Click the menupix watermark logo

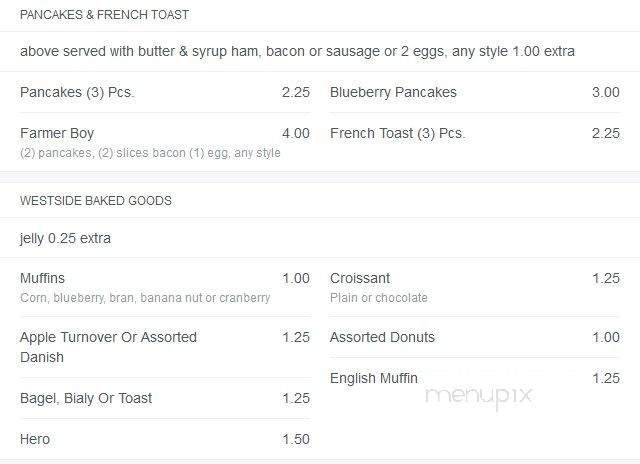478,396
